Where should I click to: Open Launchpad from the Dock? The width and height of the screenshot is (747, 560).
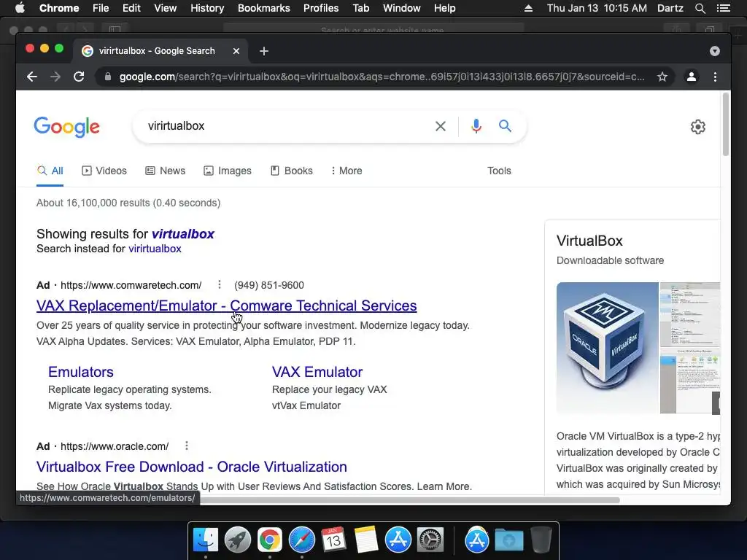click(237, 540)
